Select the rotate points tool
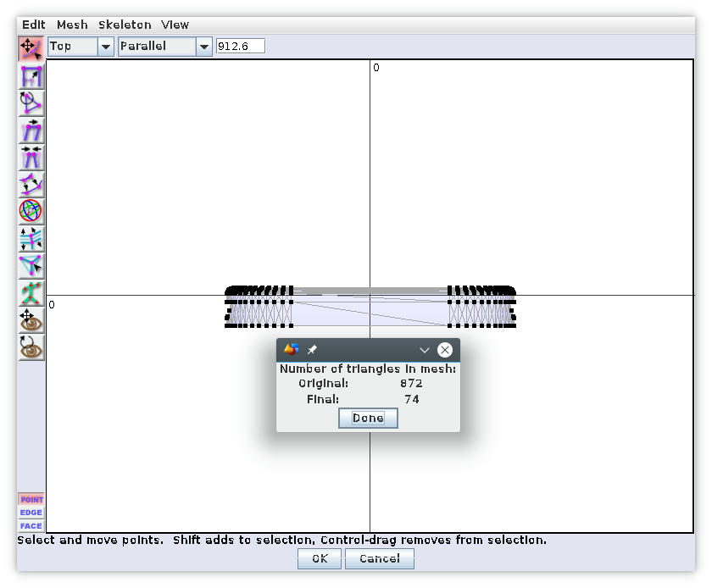This screenshot has width=712, height=588. point(31,103)
